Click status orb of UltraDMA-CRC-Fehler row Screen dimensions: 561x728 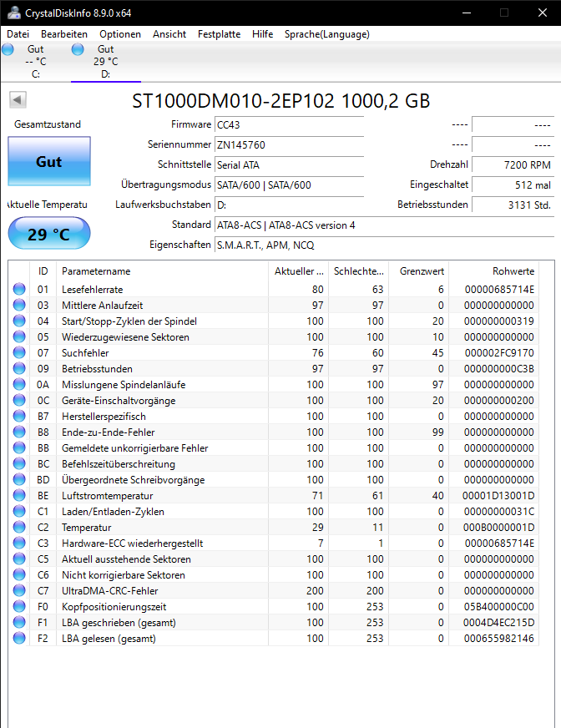tap(19, 590)
